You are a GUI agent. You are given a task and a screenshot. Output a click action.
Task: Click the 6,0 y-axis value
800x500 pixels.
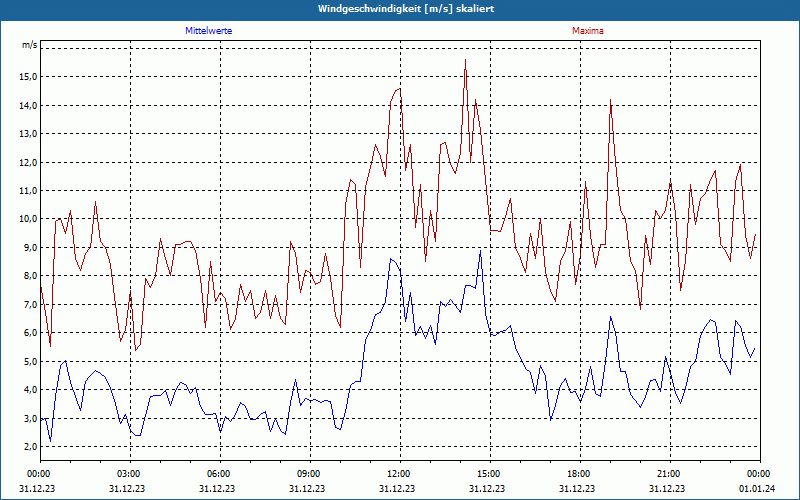tap(31, 333)
